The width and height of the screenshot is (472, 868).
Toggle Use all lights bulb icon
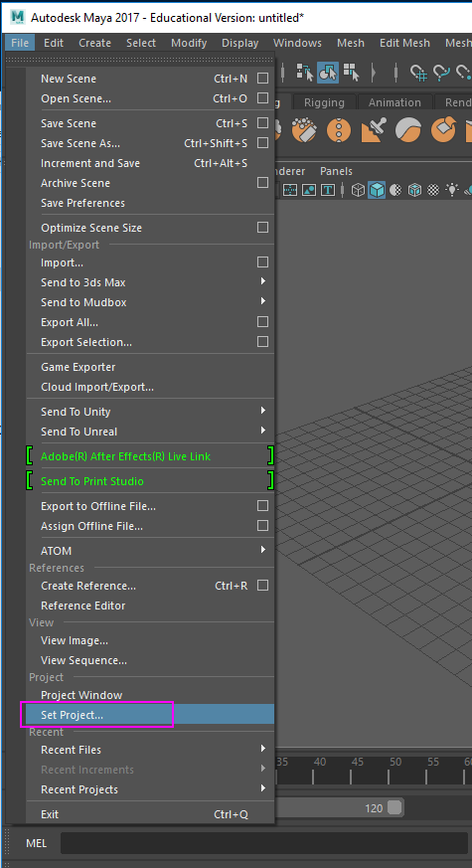click(x=453, y=190)
